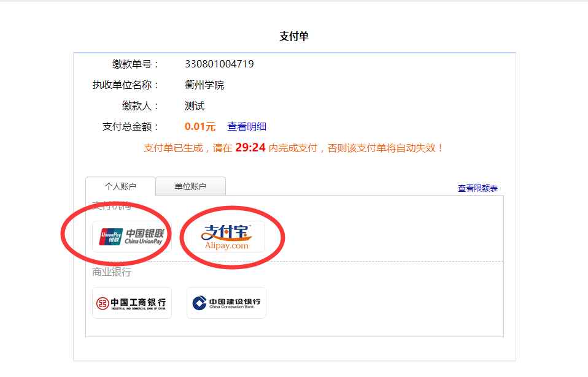Click the 支付单 page title
Screen dimensions: 588x377
click(x=294, y=36)
